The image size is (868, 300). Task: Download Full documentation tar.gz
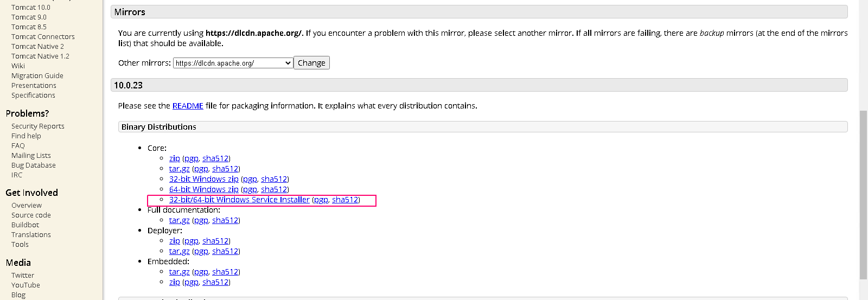(179, 220)
